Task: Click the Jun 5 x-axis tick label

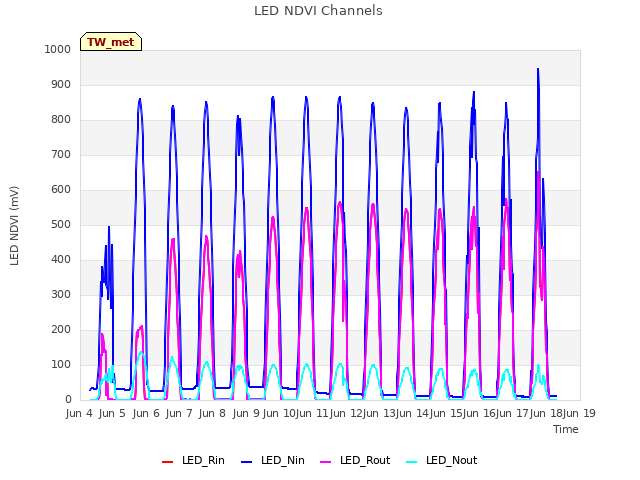Action: pos(113,413)
